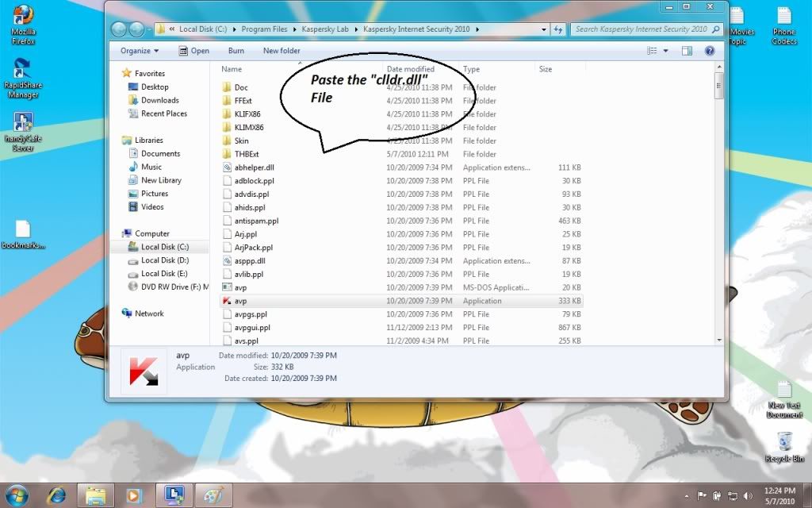Change view icon in toolbar
Screen dimensions: 812x508
pos(652,50)
